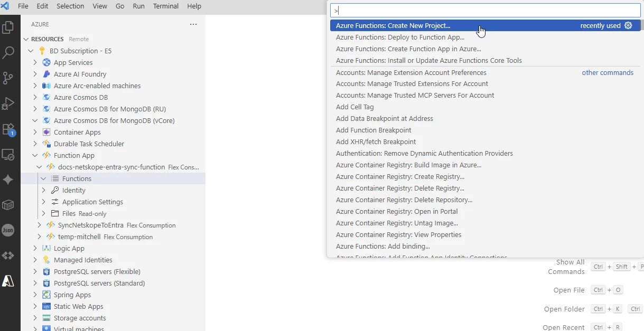Screen dimensions: 644x331
Task: Expand the SyncNetskopeToEntra function app
Action: point(39,225)
